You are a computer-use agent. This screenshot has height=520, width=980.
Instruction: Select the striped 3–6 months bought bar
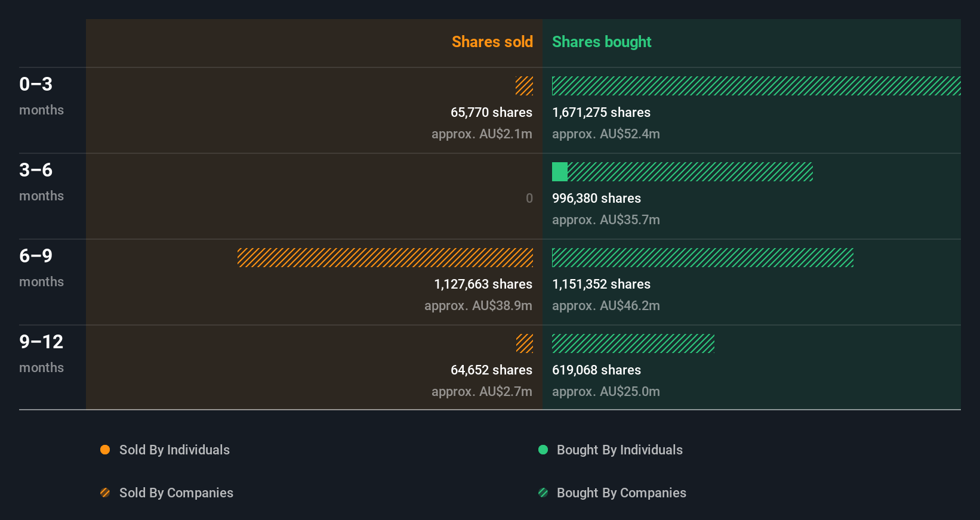(x=690, y=172)
